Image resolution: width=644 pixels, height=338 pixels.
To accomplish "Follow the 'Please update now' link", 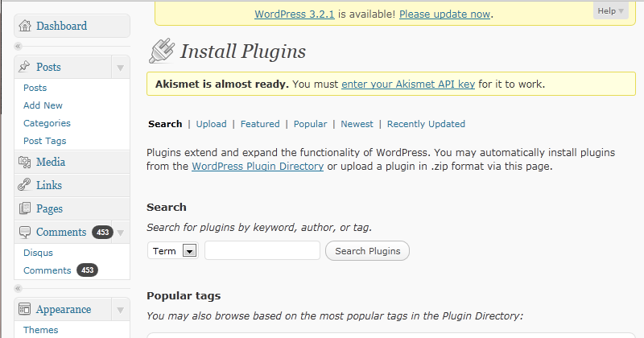I will pyautogui.click(x=444, y=14).
